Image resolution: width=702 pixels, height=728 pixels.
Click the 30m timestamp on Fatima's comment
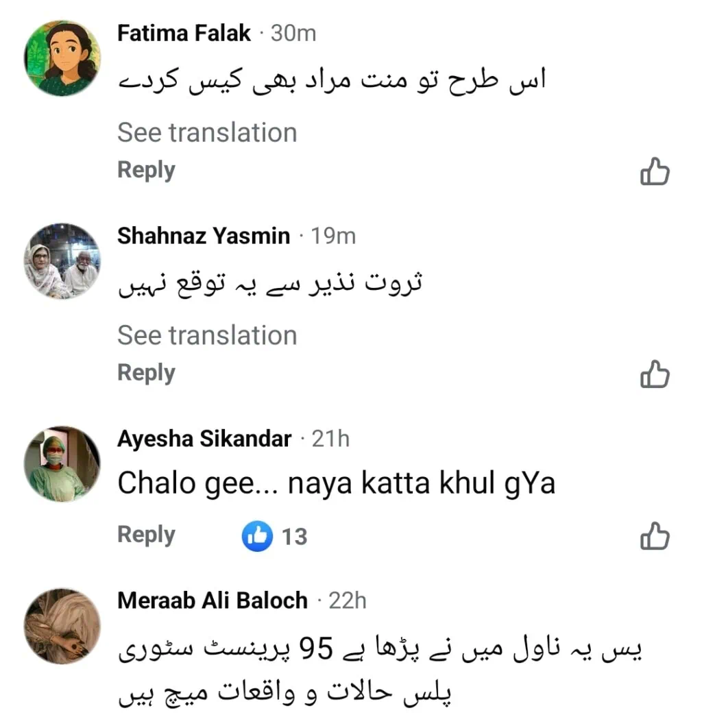click(x=293, y=34)
